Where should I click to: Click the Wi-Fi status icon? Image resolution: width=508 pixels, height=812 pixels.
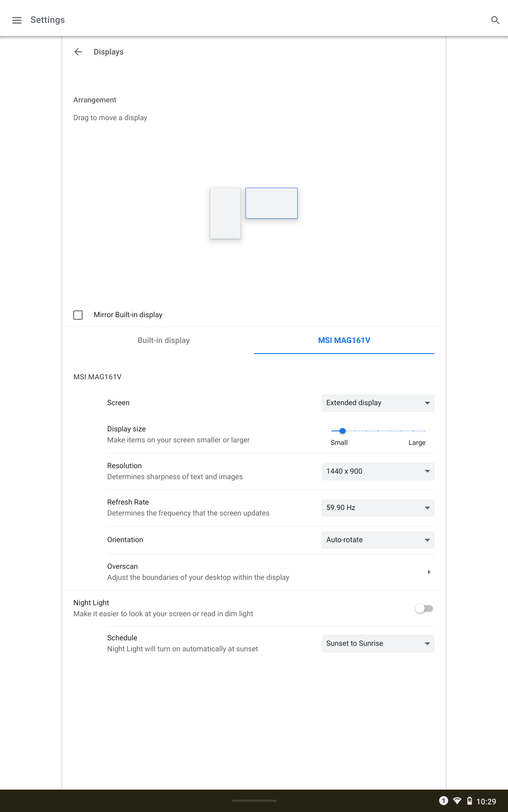click(457, 801)
